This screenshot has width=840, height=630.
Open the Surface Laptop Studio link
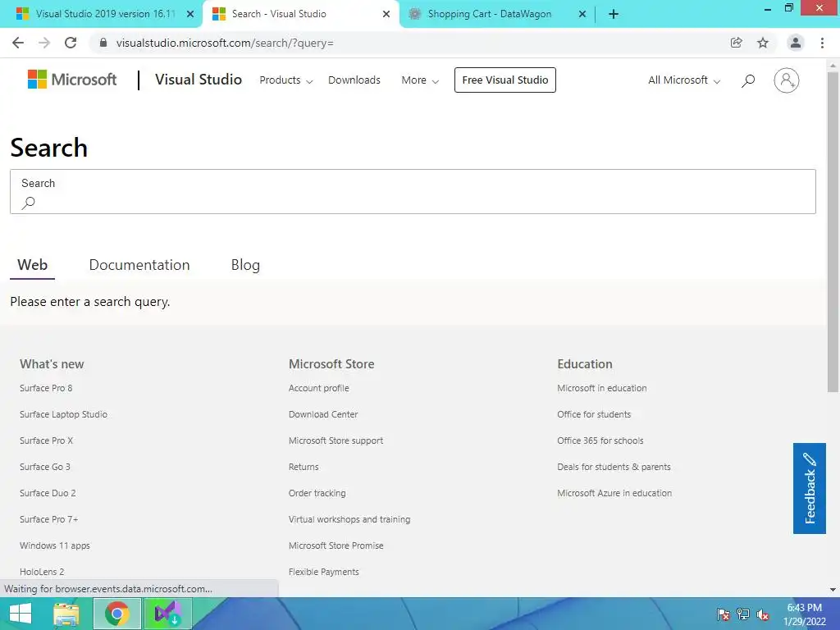click(63, 414)
